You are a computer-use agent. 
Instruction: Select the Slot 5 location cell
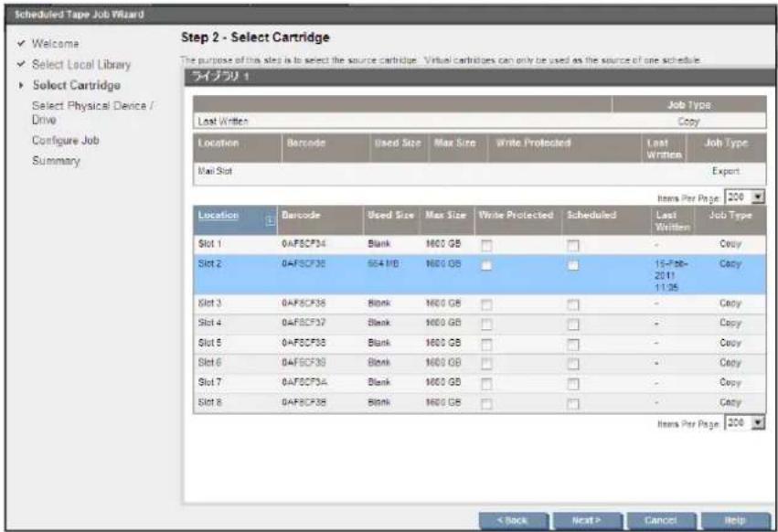(210, 343)
